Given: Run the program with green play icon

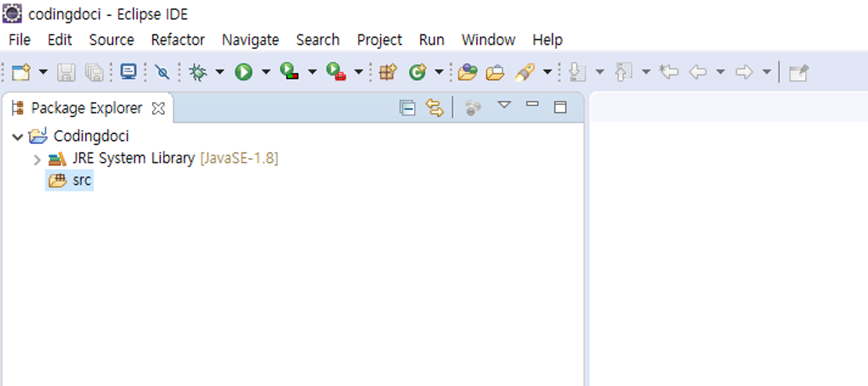Looking at the screenshot, I should click(243, 72).
